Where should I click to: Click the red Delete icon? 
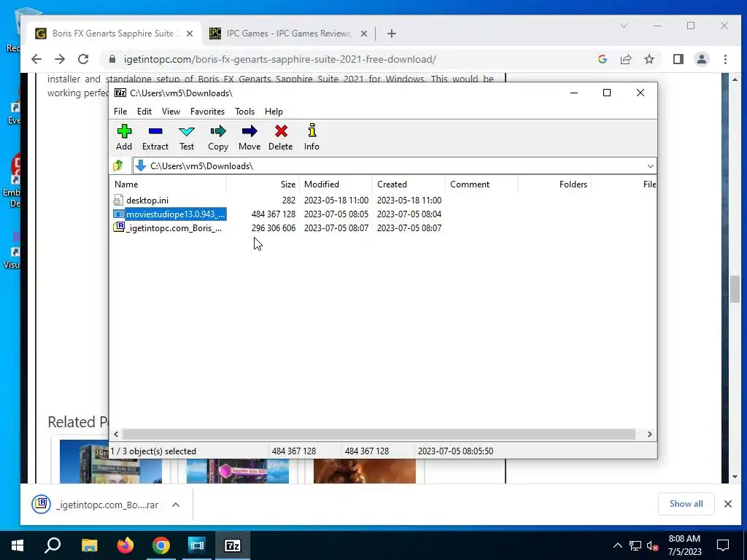(281, 137)
